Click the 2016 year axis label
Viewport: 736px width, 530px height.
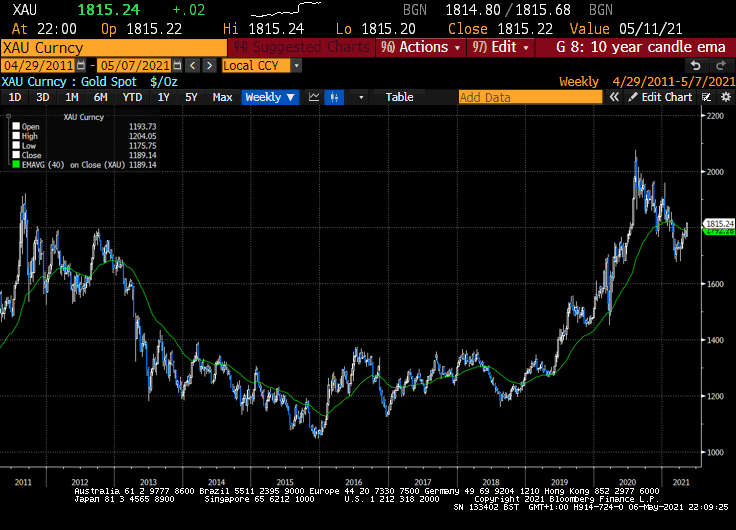pyautogui.click(x=353, y=482)
